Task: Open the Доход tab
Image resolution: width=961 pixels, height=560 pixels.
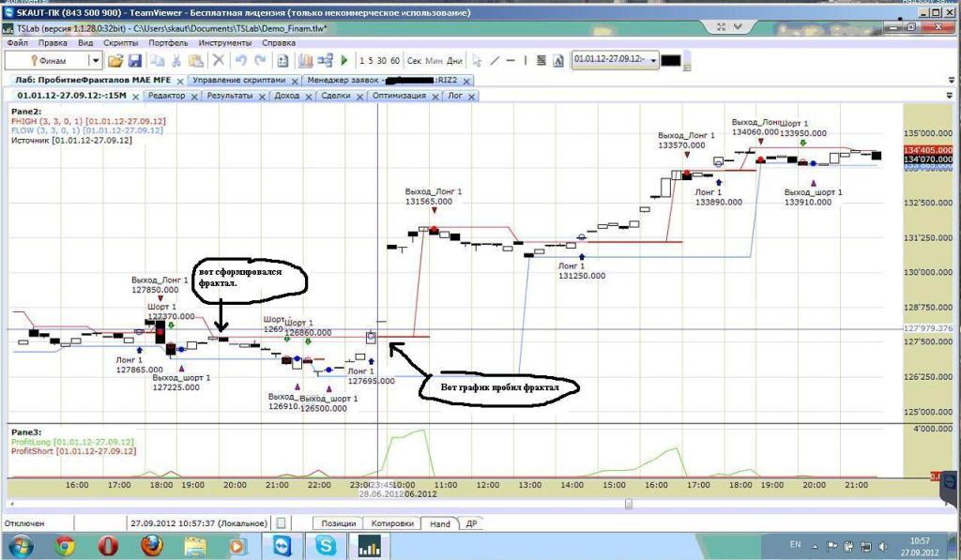Action: 286,96
